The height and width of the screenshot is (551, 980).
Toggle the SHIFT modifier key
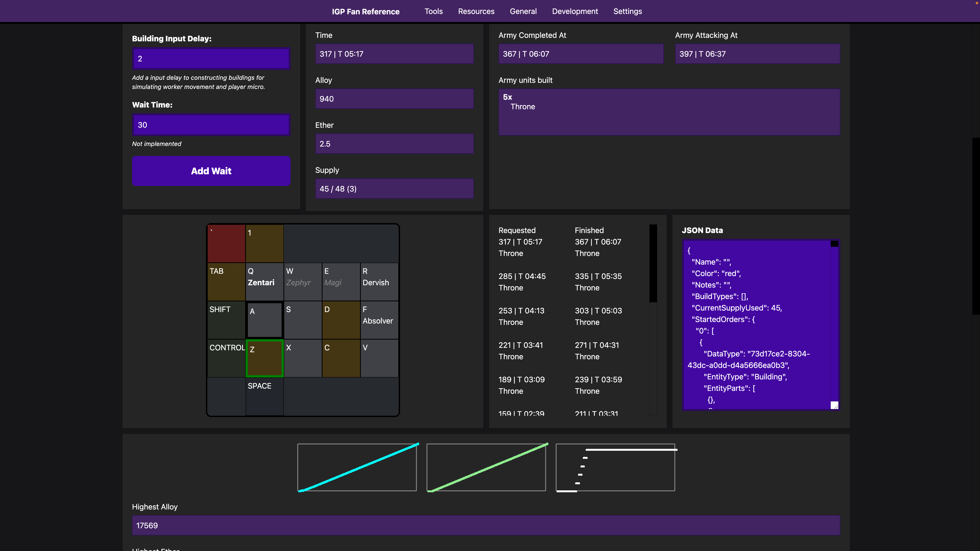point(226,320)
